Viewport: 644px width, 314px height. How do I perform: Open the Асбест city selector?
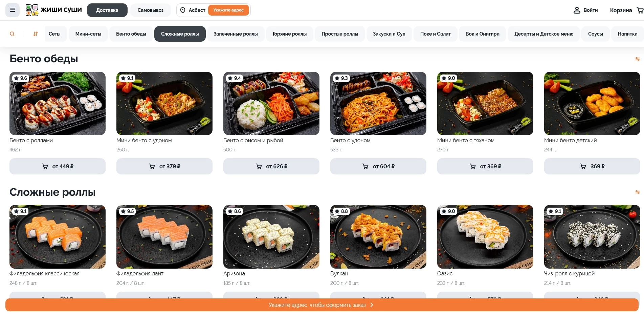(x=193, y=10)
